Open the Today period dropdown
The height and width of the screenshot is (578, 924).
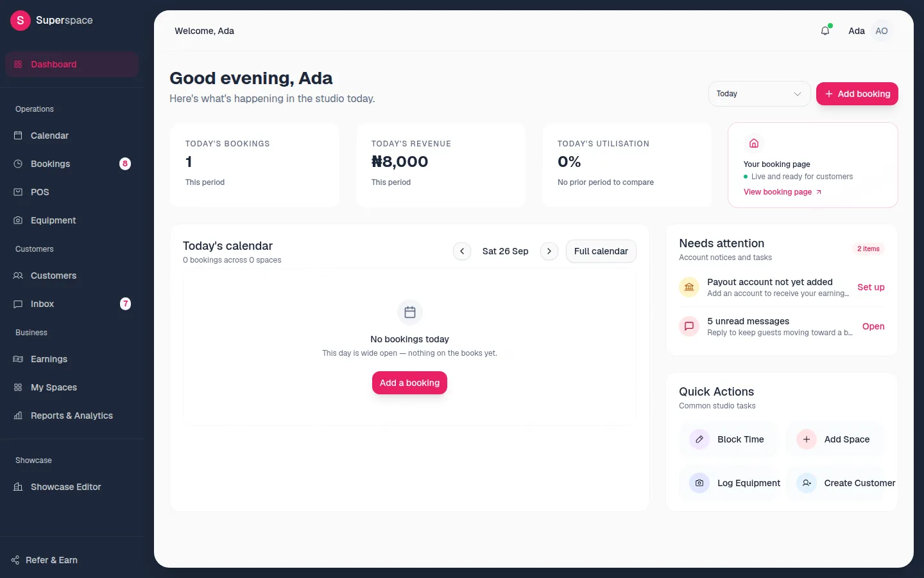(x=760, y=94)
